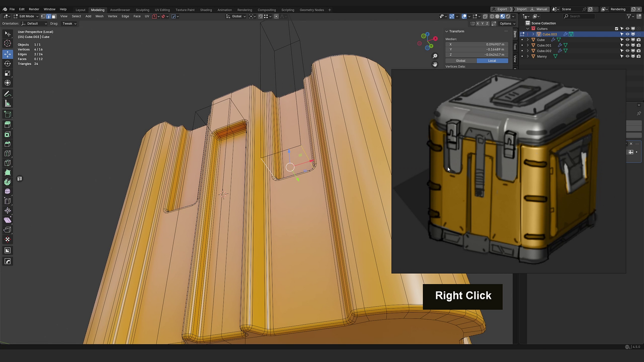
Task: Open the Edit Mode dropdown
Action: [26, 16]
